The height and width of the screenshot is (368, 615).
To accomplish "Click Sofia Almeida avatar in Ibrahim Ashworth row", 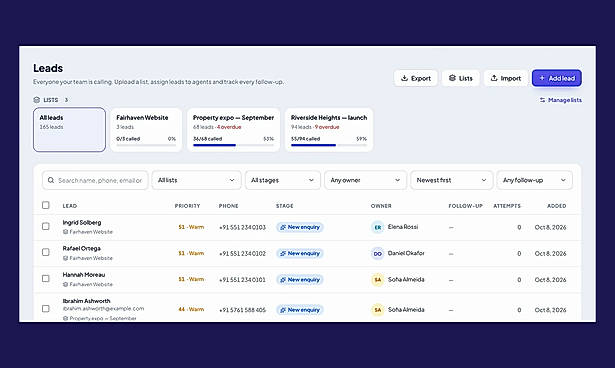I will 377,310.
